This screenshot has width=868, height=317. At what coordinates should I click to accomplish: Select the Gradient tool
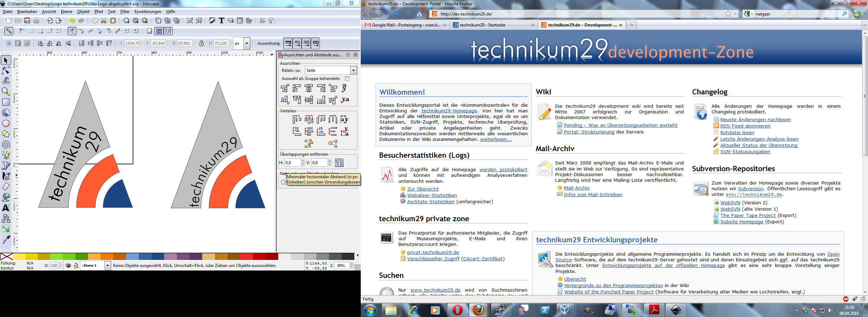(6, 229)
